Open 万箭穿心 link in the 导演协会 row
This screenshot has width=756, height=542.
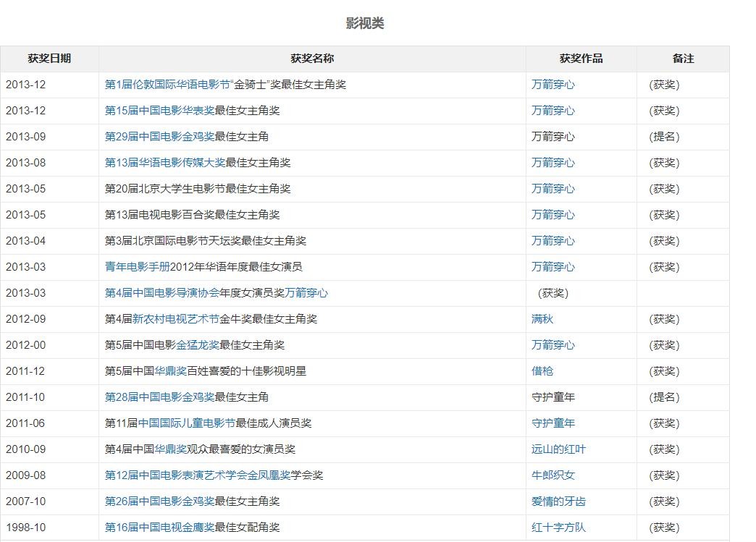point(306,293)
